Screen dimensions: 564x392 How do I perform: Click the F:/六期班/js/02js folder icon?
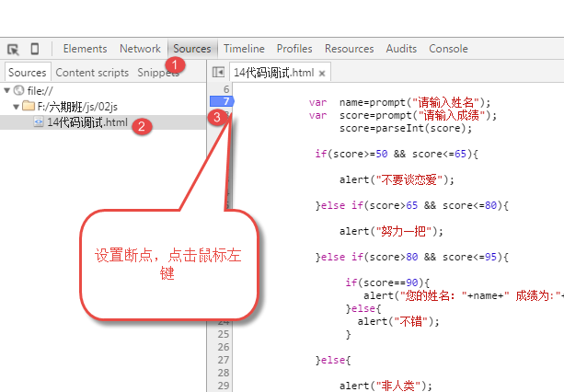pyautogui.click(x=29, y=106)
